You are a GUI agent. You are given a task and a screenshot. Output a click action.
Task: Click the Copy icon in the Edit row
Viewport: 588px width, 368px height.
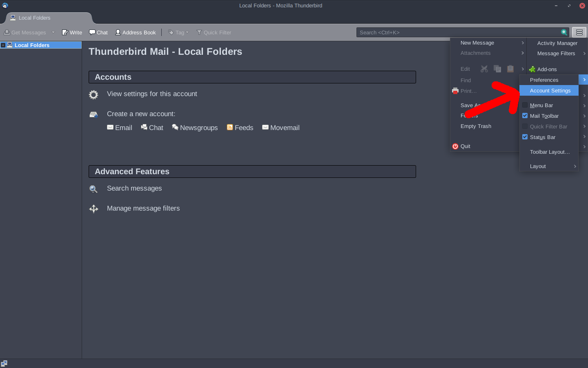point(497,69)
